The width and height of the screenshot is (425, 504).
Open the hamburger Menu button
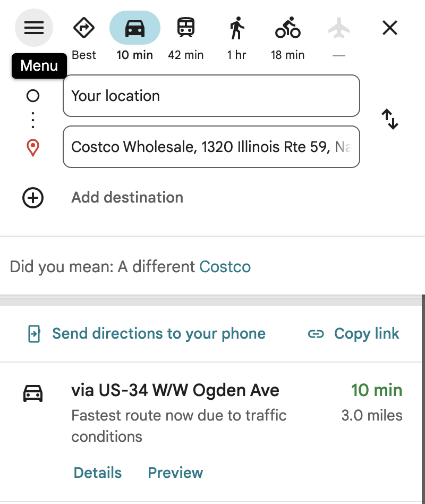click(33, 28)
